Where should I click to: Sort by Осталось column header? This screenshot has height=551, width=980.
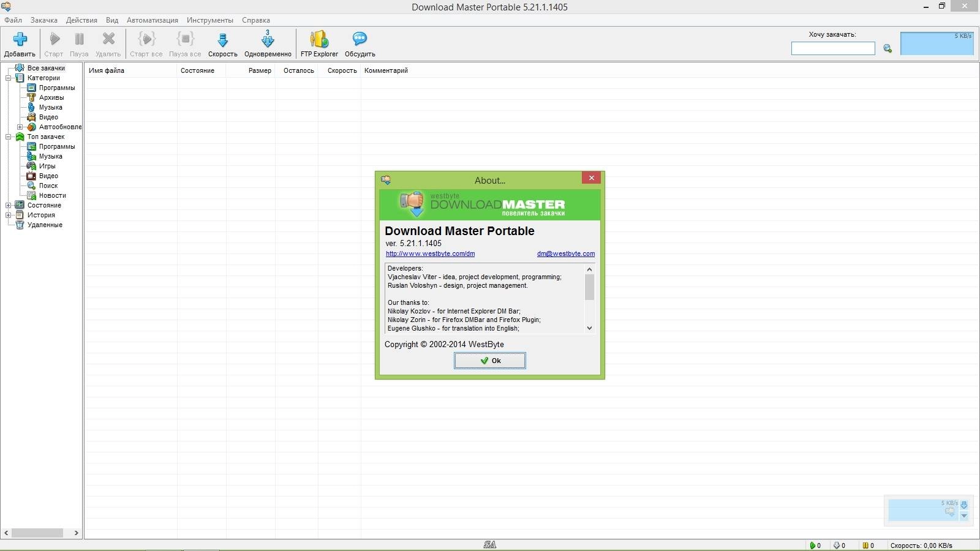296,70
